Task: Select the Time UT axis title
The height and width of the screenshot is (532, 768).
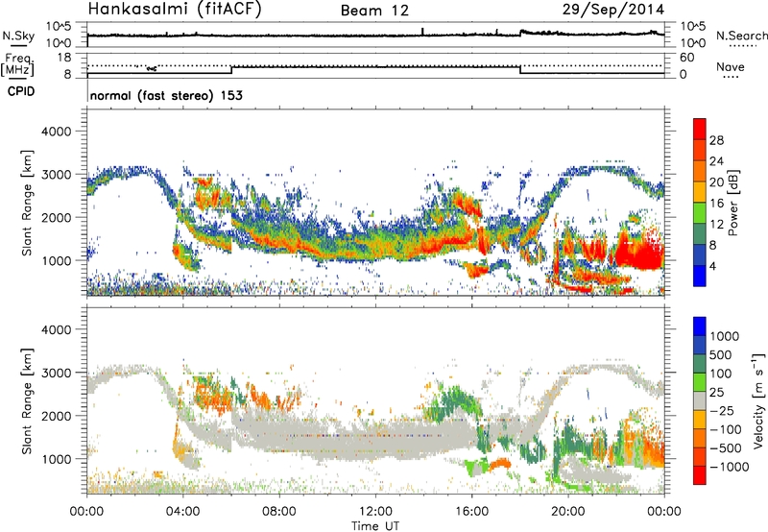Action: click(375, 526)
